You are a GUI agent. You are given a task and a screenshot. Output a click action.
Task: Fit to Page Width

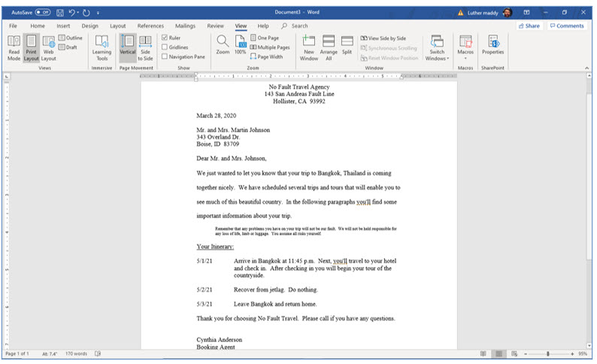point(266,56)
